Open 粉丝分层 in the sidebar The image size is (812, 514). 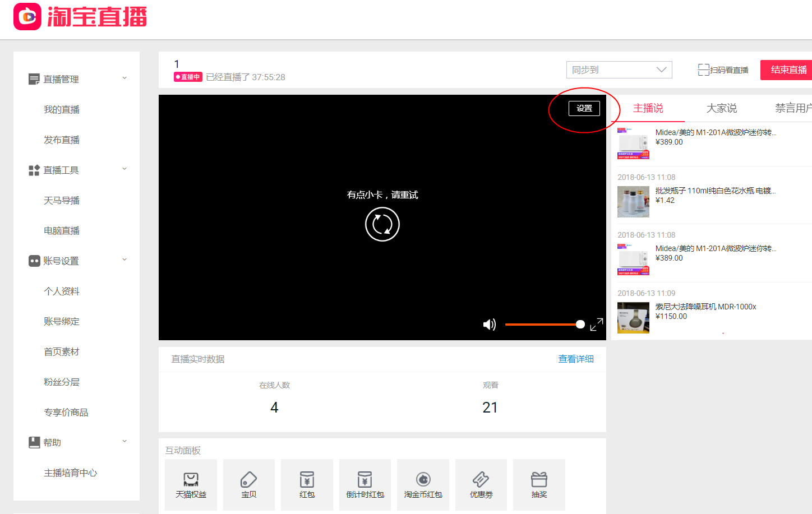(62, 382)
